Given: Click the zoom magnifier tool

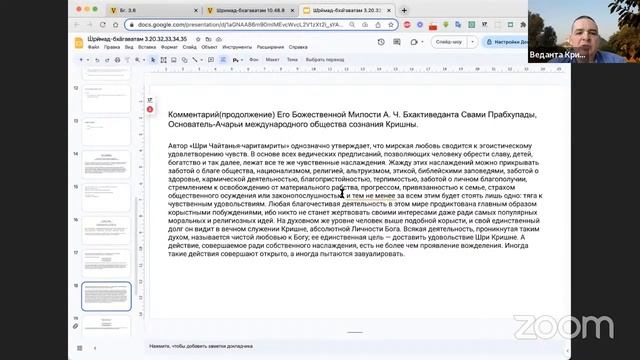Looking at the screenshot, I should click(138, 60).
